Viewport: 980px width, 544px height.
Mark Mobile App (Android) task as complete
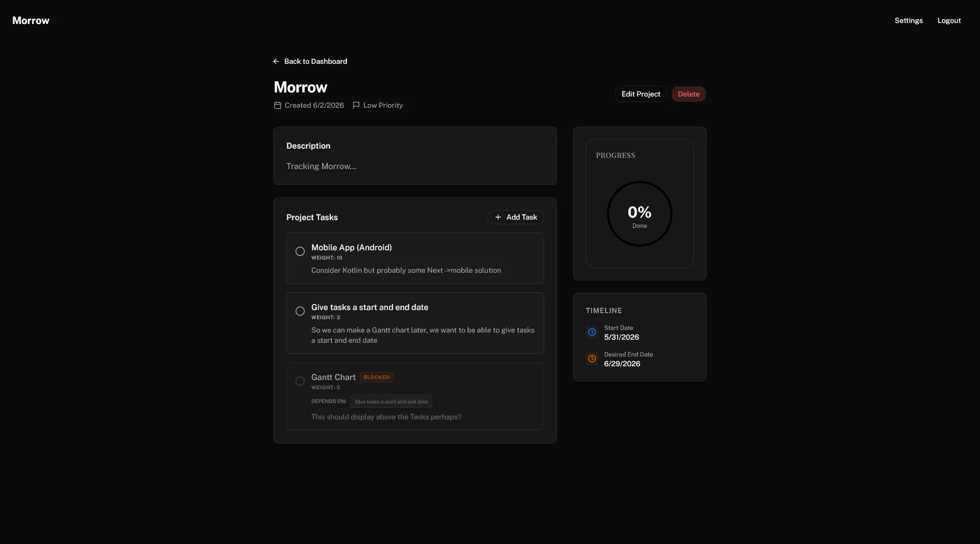coord(300,251)
